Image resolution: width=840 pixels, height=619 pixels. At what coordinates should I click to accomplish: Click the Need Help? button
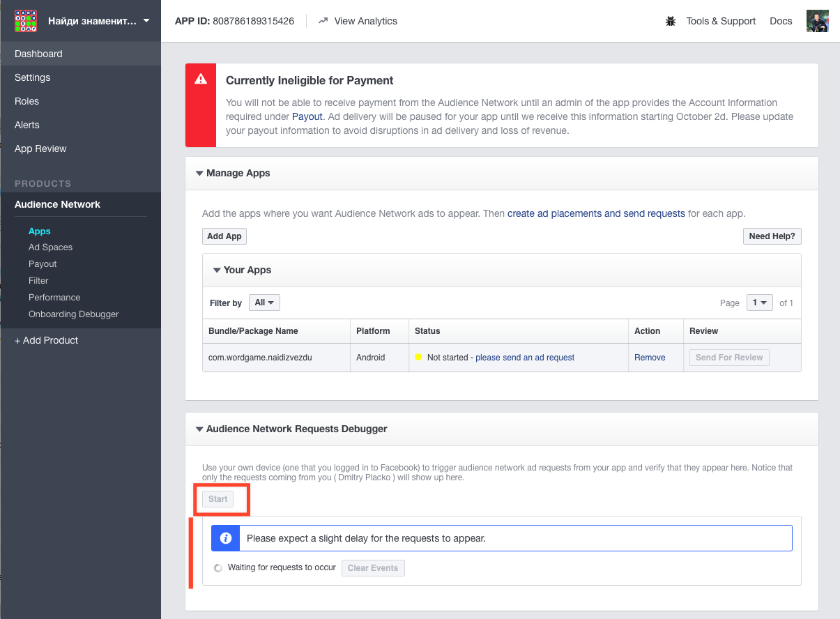coord(772,236)
